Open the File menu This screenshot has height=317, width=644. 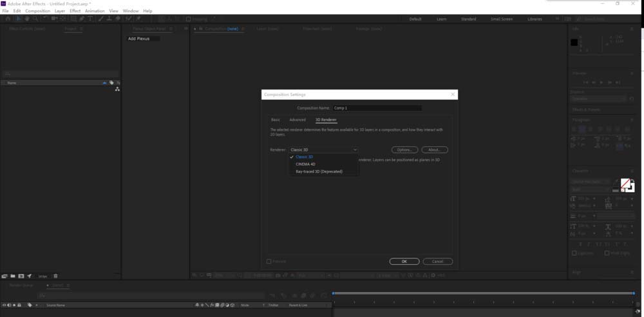(x=5, y=11)
